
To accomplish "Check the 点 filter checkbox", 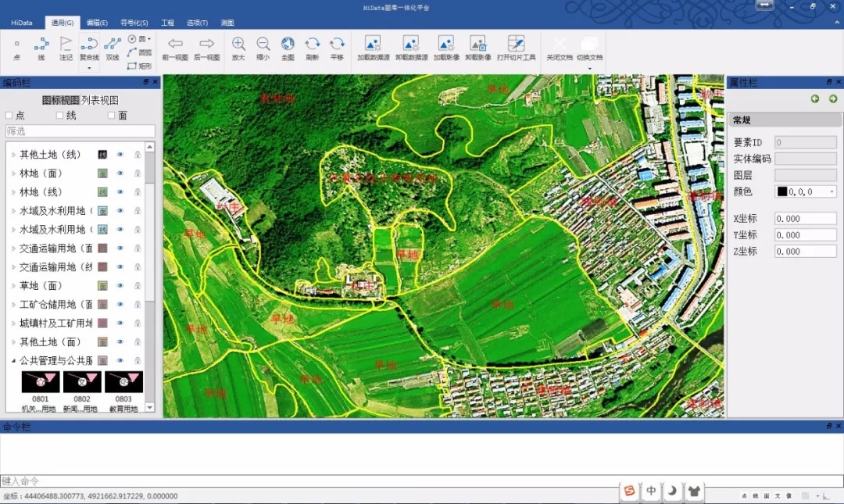I will point(9,115).
